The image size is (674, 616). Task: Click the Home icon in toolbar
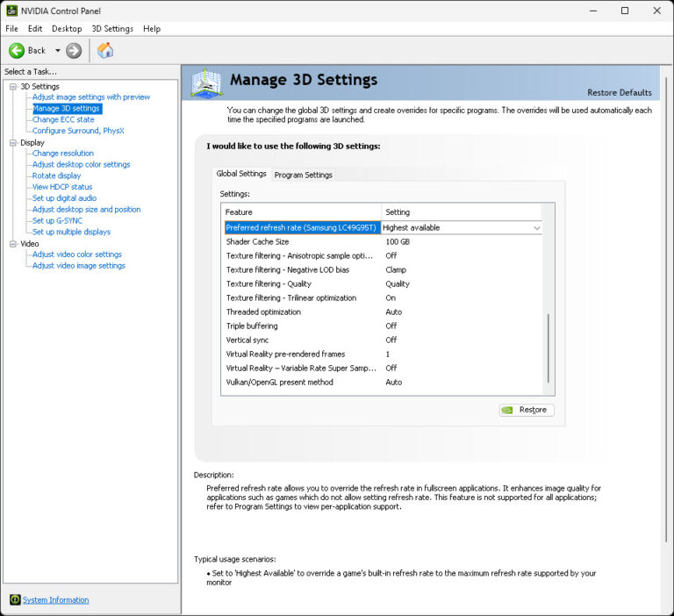[105, 50]
